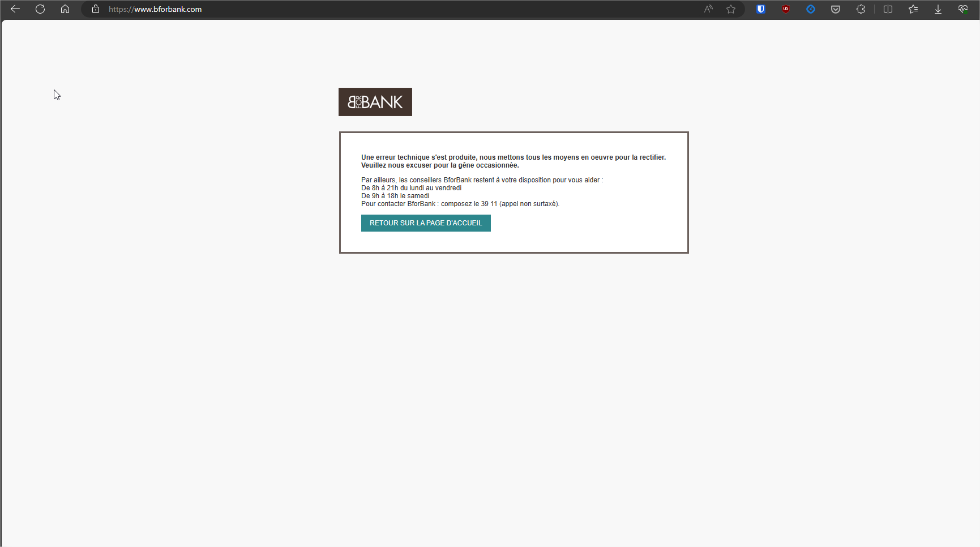Open browser essentials heartbeat icon
980x547 pixels.
tap(963, 9)
